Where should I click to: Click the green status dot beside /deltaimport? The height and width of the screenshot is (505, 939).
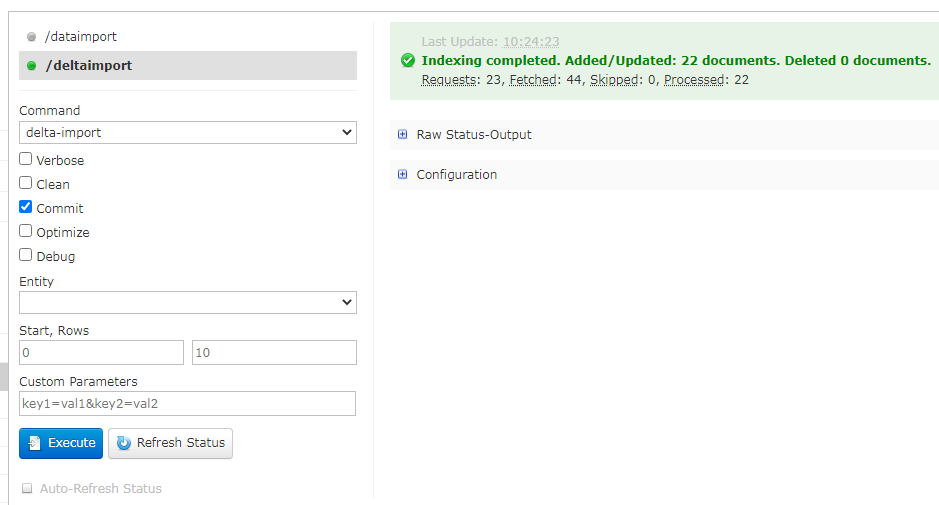[x=32, y=66]
